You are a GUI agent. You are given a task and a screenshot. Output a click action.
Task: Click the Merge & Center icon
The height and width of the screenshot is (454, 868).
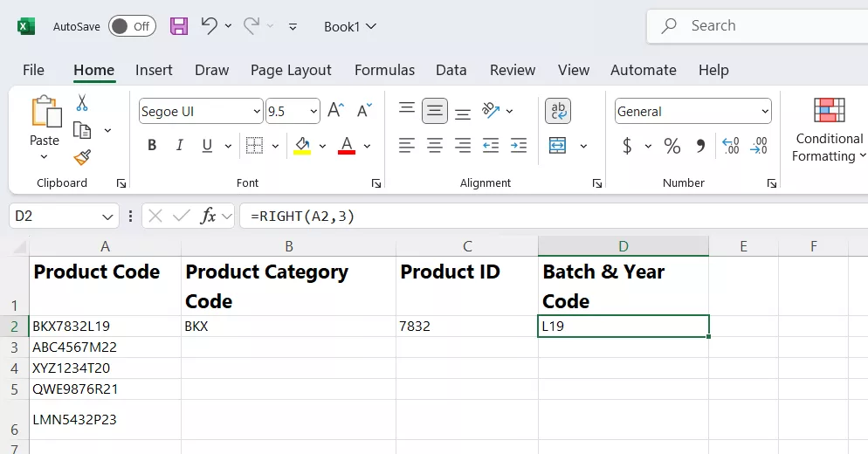(558, 145)
